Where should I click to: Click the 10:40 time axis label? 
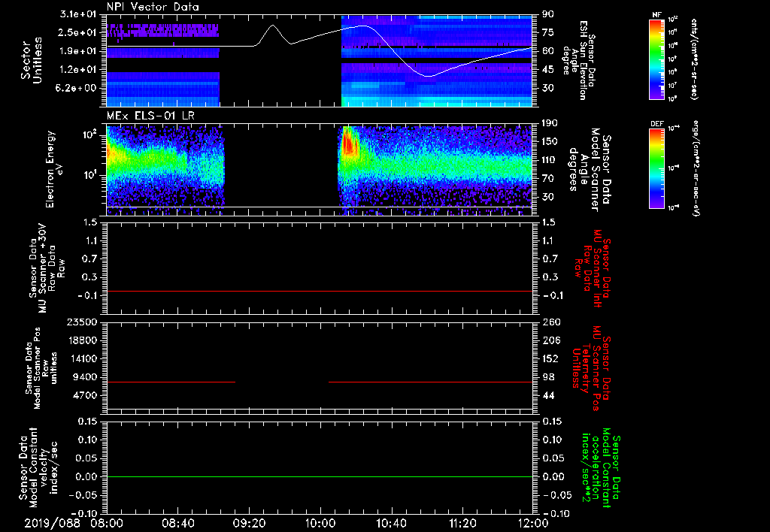tap(391, 523)
